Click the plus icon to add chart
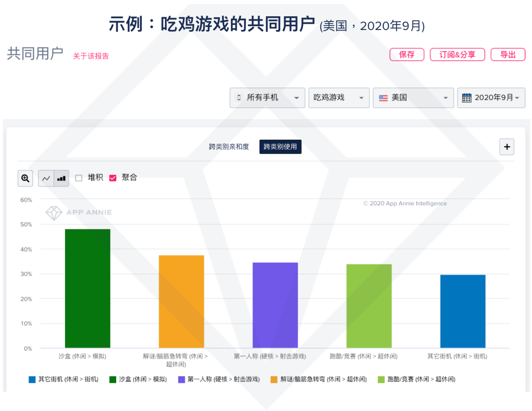The width and height of the screenshot is (532, 411). (x=506, y=147)
